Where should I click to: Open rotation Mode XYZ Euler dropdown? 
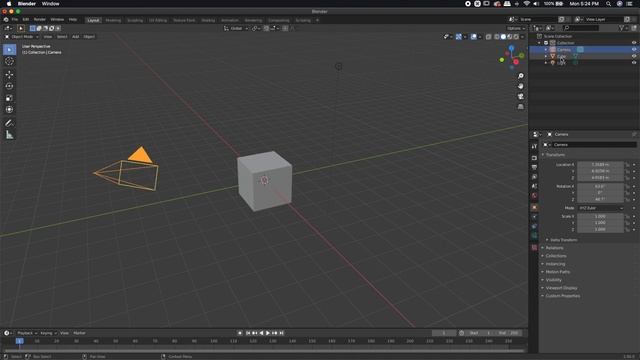[601, 208]
